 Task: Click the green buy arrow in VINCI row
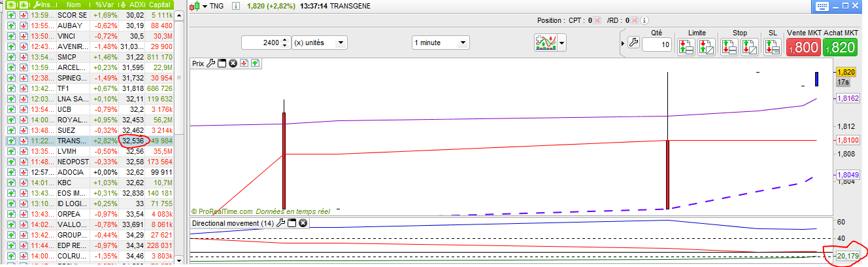[x=12, y=35]
